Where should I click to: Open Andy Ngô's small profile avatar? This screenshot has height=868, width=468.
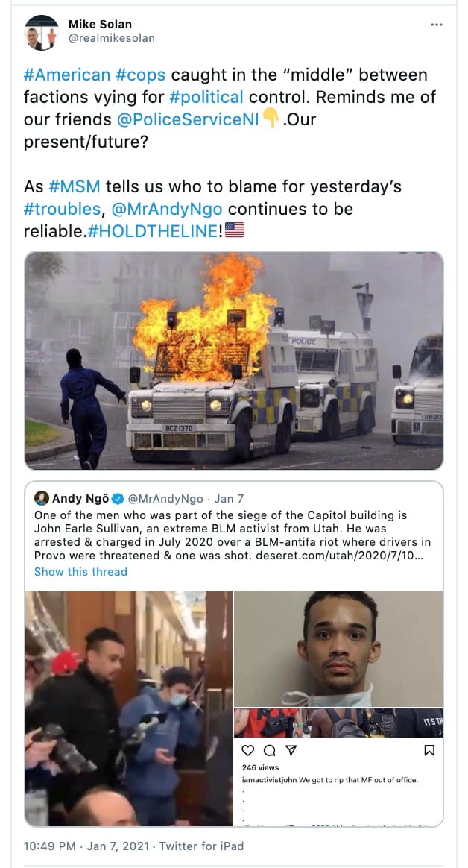(x=42, y=498)
